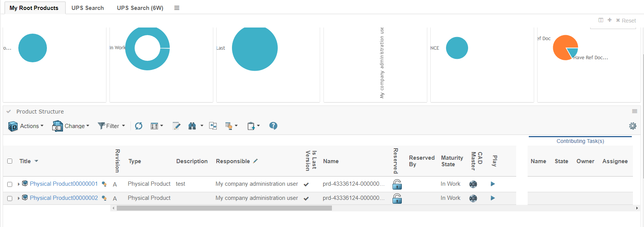Open the help question mark icon

point(273,126)
